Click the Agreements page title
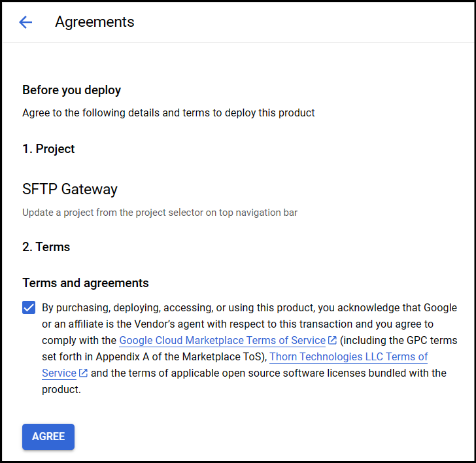 pos(95,22)
